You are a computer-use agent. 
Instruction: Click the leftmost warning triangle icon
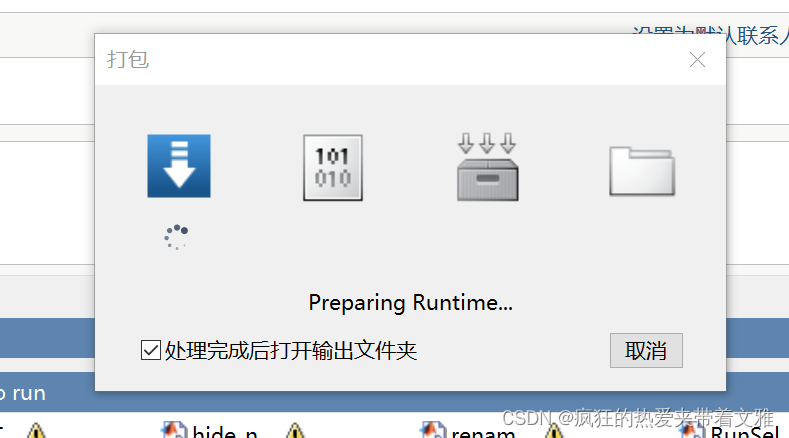click(x=36, y=431)
